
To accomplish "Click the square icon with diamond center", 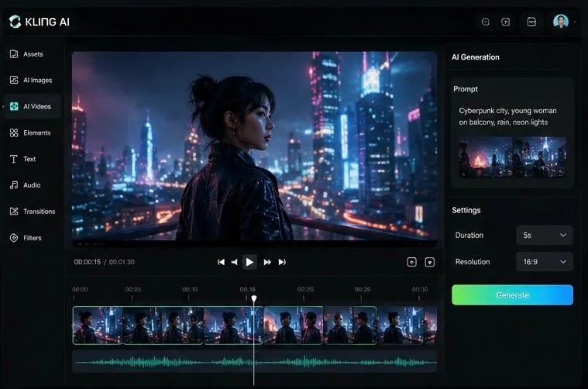I will pyautogui.click(x=411, y=262).
